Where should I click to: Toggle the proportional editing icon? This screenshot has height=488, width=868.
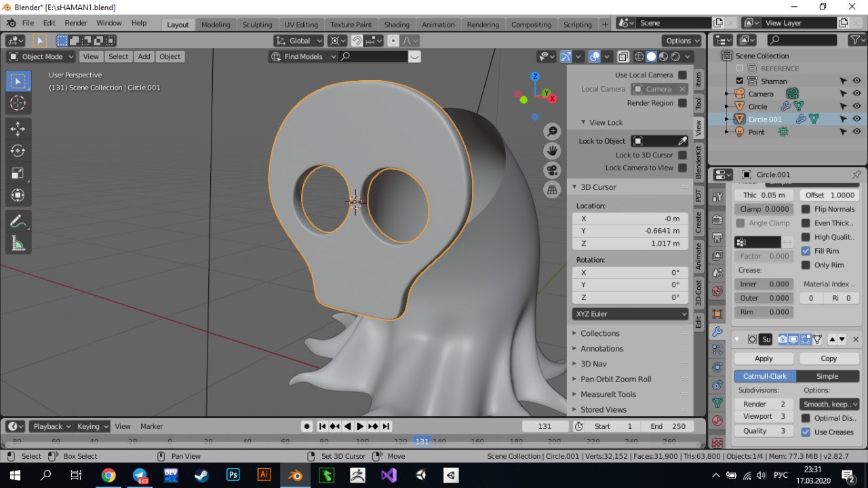click(393, 41)
